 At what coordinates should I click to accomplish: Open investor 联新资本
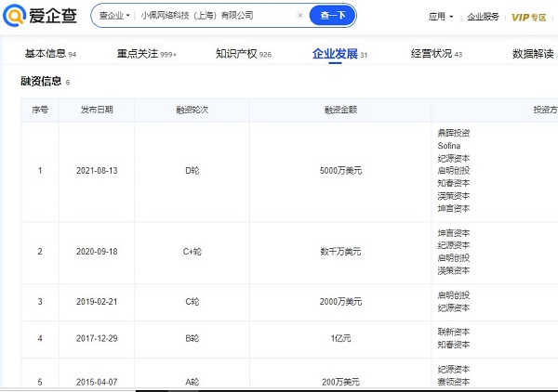tap(454, 332)
